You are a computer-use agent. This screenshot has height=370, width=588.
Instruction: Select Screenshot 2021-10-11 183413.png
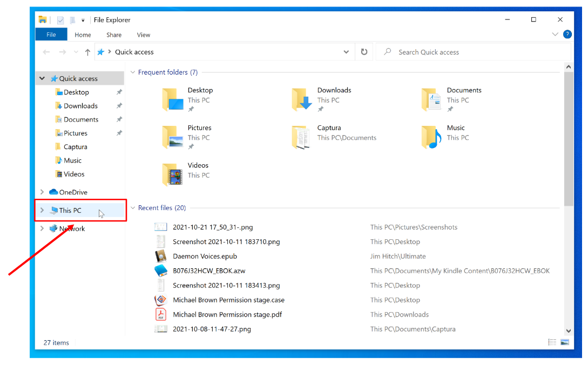point(226,285)
